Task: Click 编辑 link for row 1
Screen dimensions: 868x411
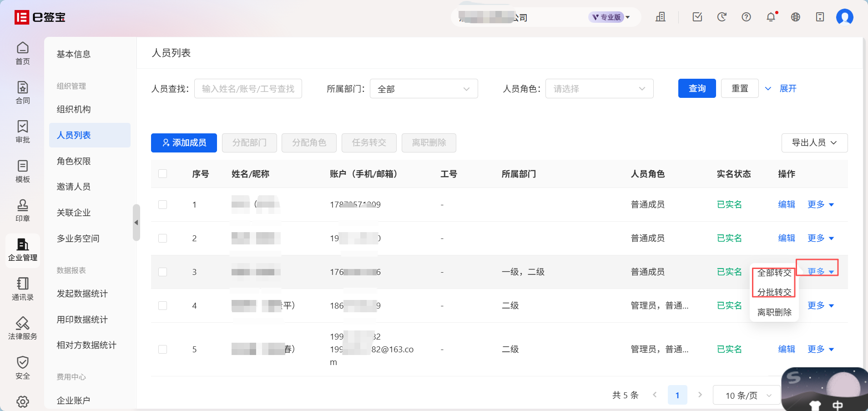Action: [787, 204]
